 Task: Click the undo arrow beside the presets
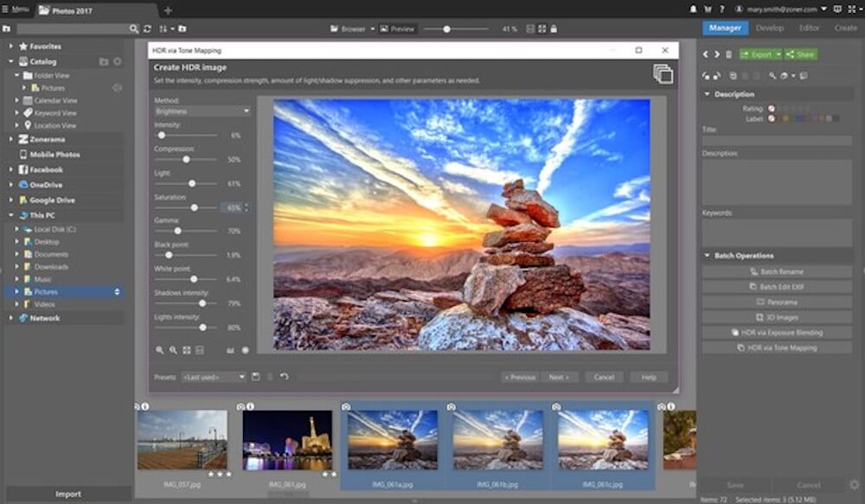coord(285,377)
